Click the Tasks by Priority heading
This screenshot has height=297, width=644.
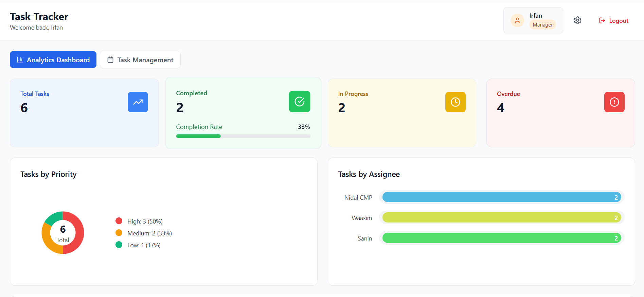(49, 174)
